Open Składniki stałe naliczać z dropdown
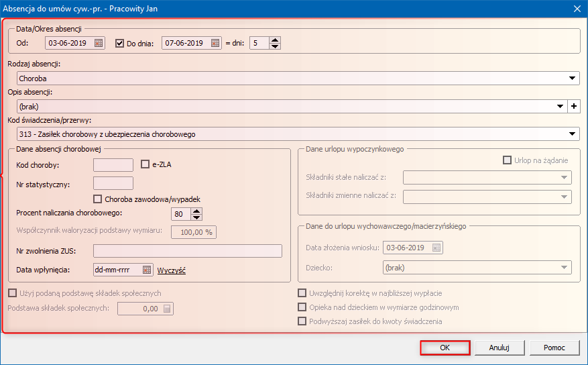Screen dimensions: 588x365 point(564,177)
